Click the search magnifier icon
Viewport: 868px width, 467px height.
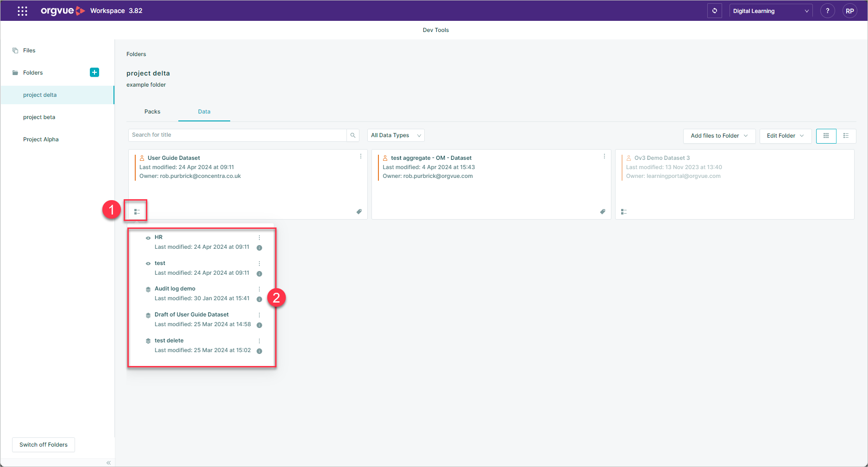(353, 135)
